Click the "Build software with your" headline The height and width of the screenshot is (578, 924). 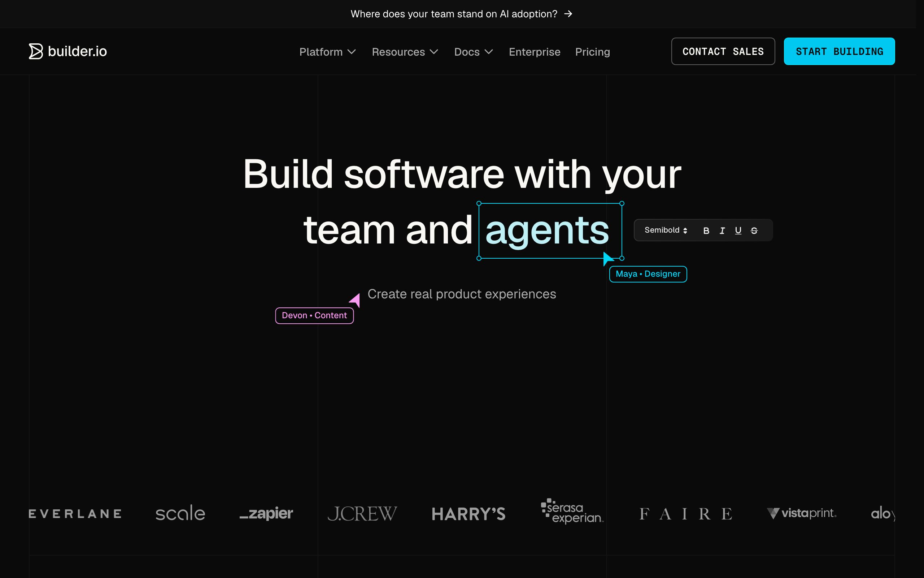click(x=462, y=174)
